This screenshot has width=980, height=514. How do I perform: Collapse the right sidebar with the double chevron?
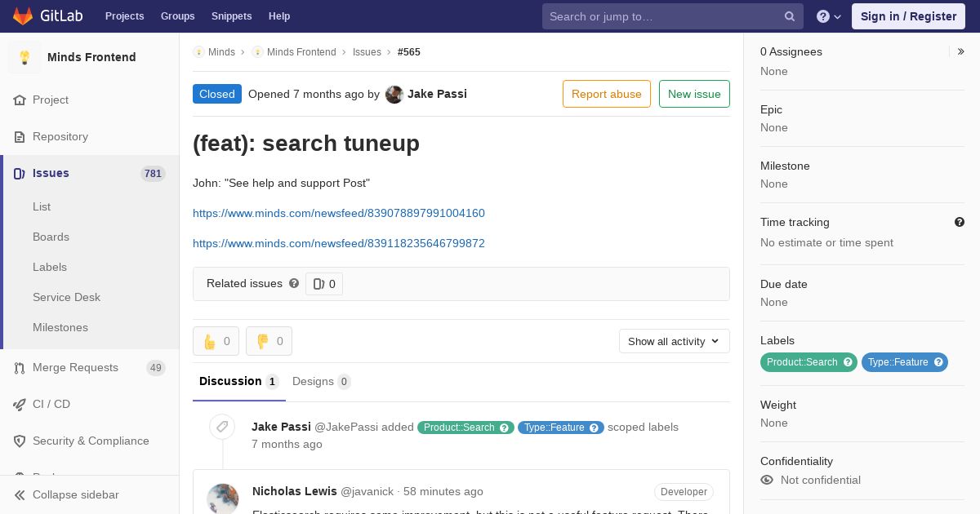[x=960, y=51]
